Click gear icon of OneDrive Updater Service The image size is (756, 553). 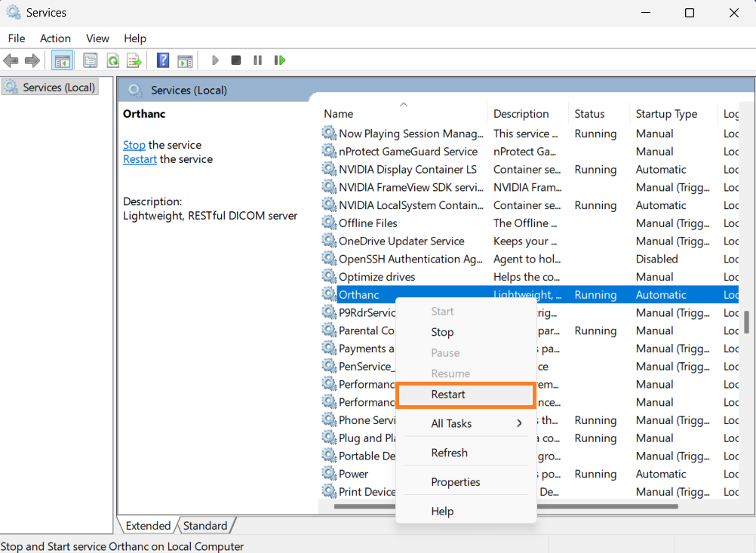(329, 241)
